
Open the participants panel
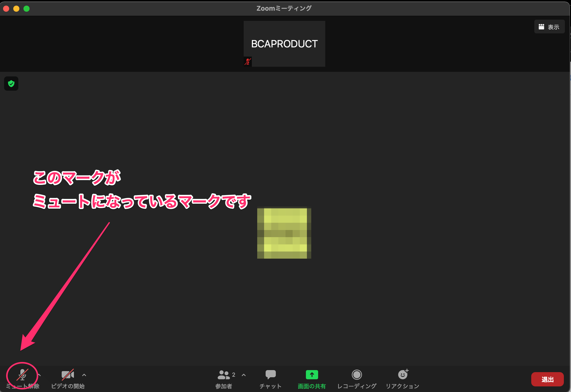point(224,375)
